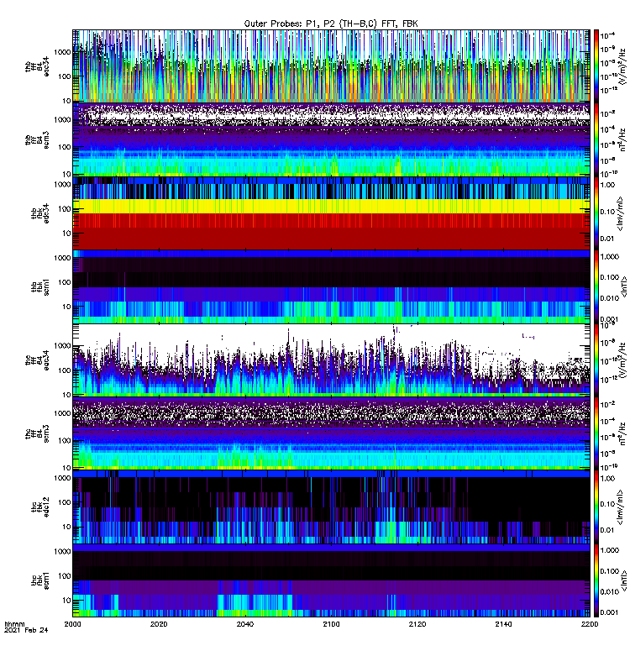Click the <|mV/m|> unit label beside the thb fbk edc34 color bar
Screen dimensions: 630x672
pyautogui.click(x=621, y=213)
